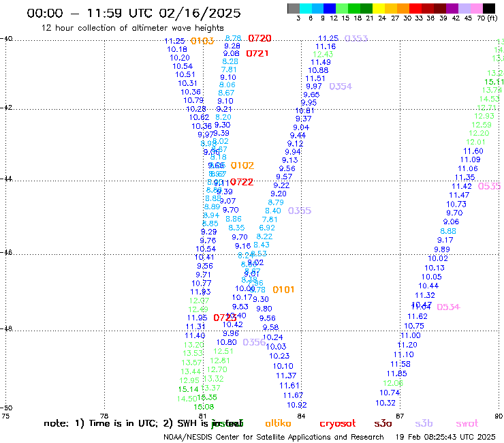This screenshot has width=504, height=443.
Task: Click the wave height value 6.92
Action: [267, 228]
